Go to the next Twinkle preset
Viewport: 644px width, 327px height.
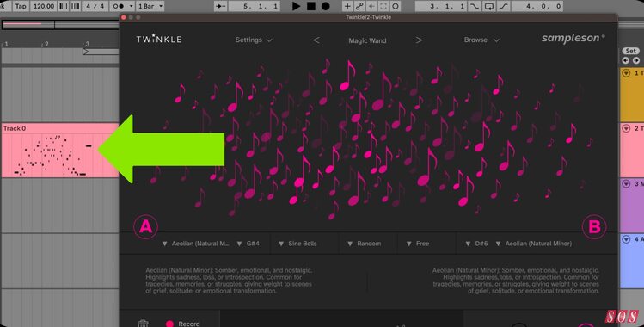(419, 40)
